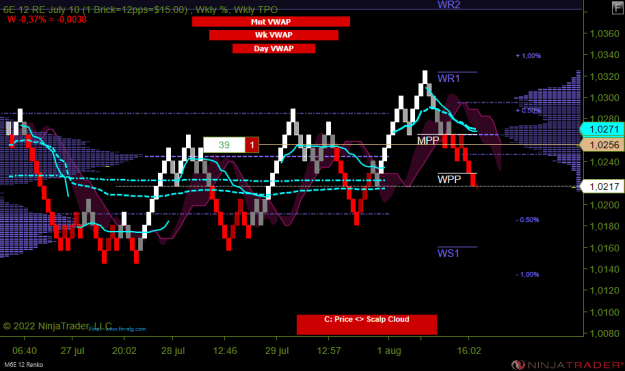This screenshot has height=371, width=625.
Task: Click the red 1 box beside 39
Action: pos(252,145)
